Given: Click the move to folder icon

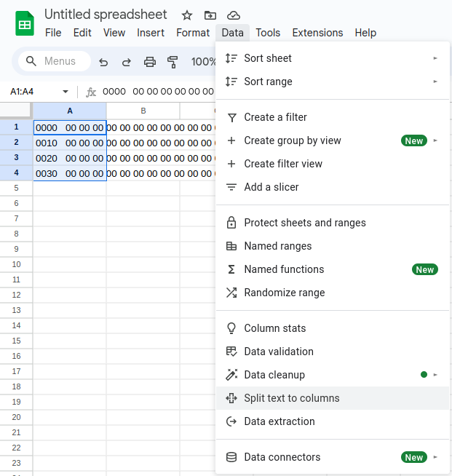Looking at the screenshot, I should pyautogui.click(x=210, y=15).
